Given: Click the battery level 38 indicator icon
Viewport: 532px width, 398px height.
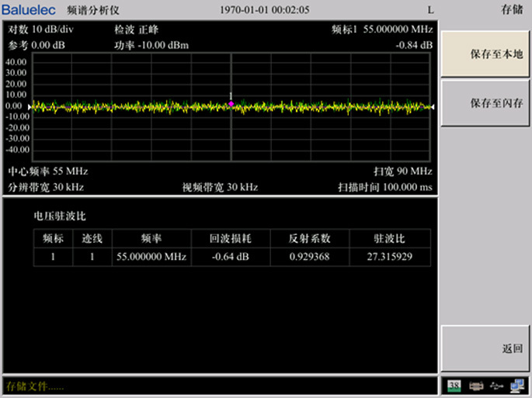Looking at the screenshot, I should pyautogui.click(x=454, y=386).
